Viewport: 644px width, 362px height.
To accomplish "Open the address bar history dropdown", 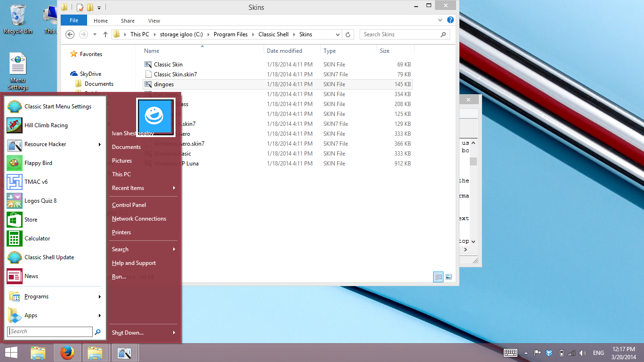I will (338, 34).
